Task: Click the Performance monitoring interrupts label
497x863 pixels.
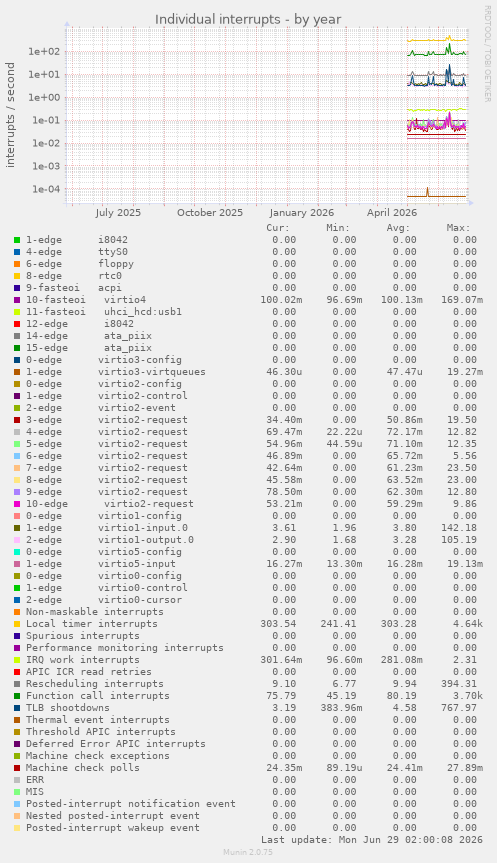Action: point(125,648)
